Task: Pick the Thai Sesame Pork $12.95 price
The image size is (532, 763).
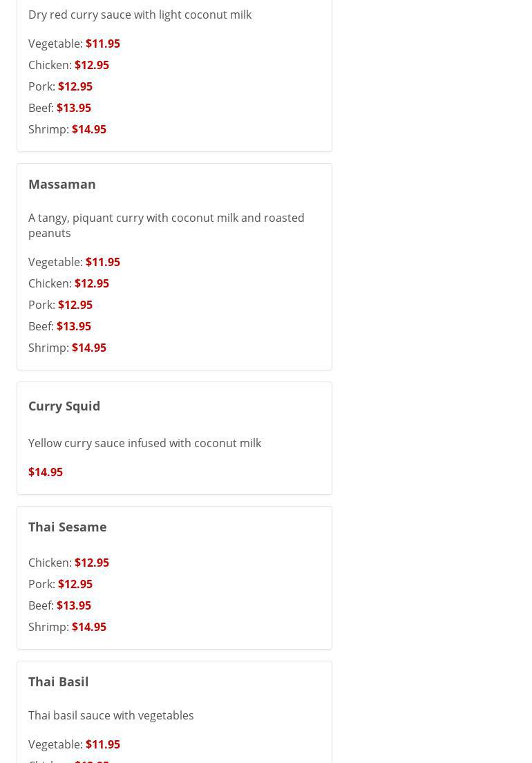Action: (x=75, y=584)
